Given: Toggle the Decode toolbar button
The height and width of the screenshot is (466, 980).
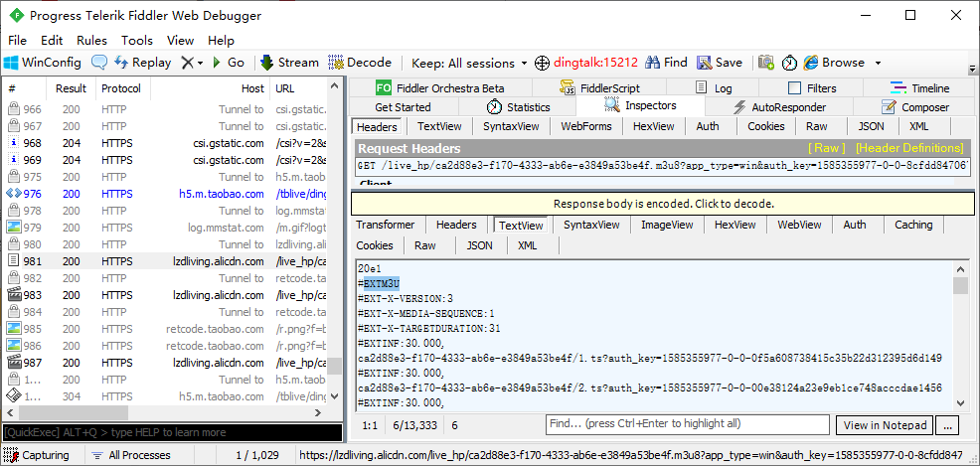Looking at the screenshot, I should point(360,63).
